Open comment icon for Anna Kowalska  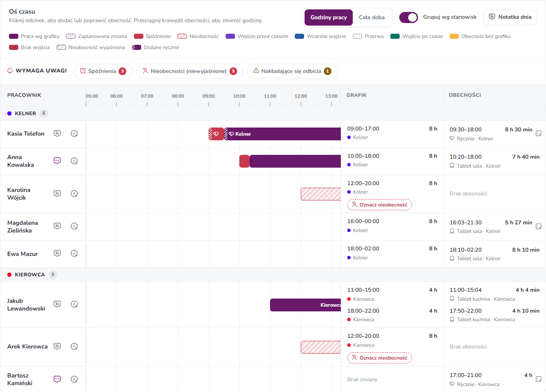pyautogui.click(x=57, y=161)
